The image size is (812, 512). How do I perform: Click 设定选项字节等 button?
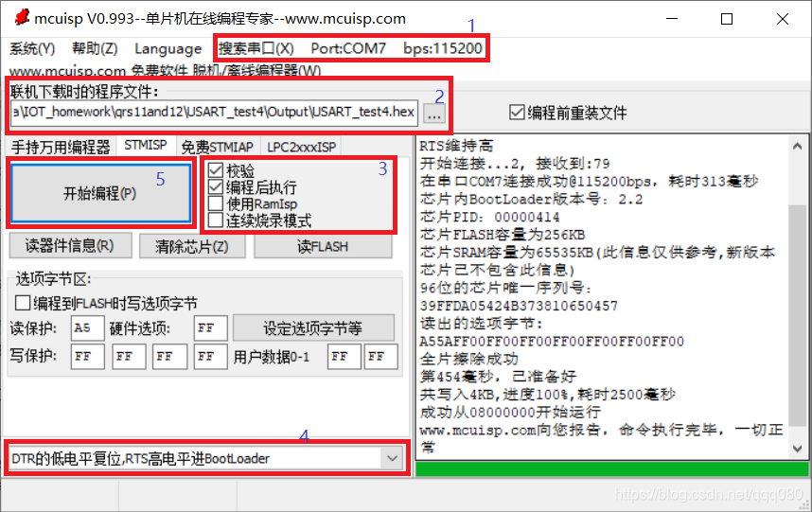[313, 327]
